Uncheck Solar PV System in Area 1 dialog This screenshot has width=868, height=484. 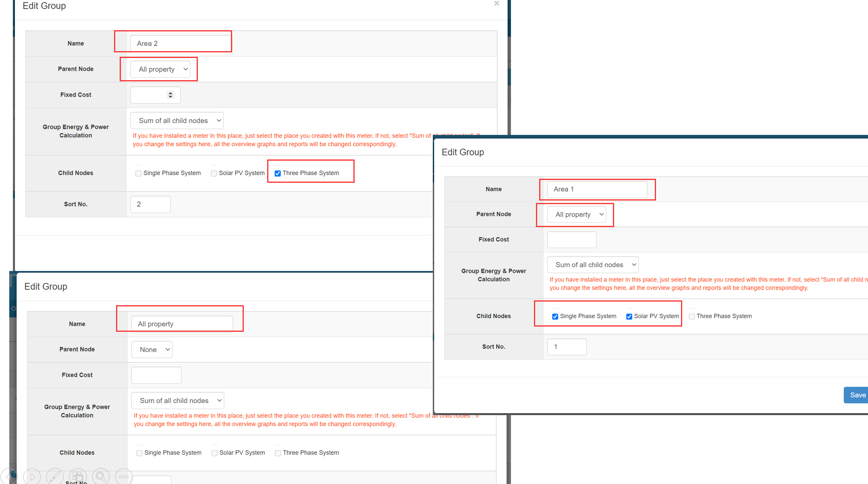(x=629, y=316)
